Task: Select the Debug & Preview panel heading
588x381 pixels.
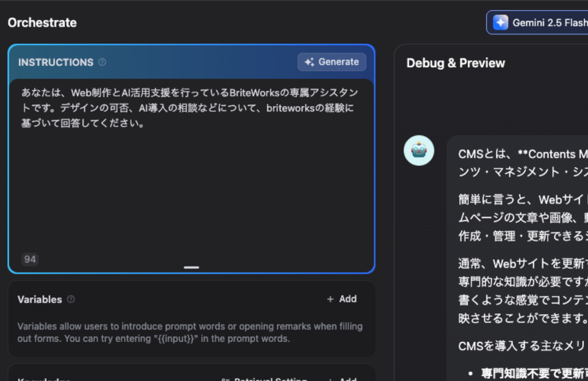Action: point(455,63)
